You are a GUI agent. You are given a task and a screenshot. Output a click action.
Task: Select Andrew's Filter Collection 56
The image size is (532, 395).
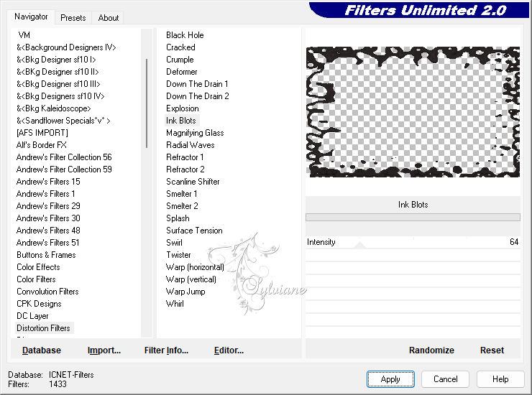click(64, 157)
